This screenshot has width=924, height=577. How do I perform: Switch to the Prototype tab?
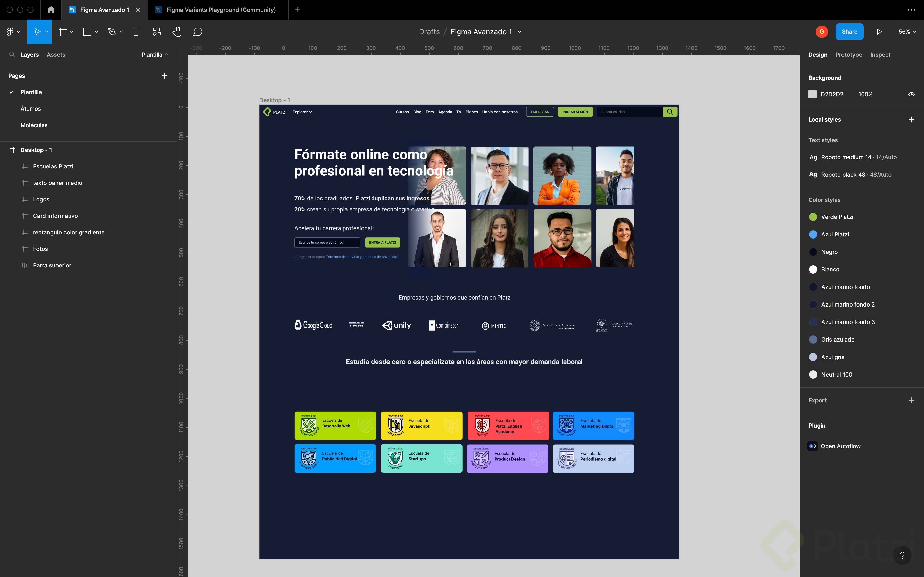pos(848,55)
